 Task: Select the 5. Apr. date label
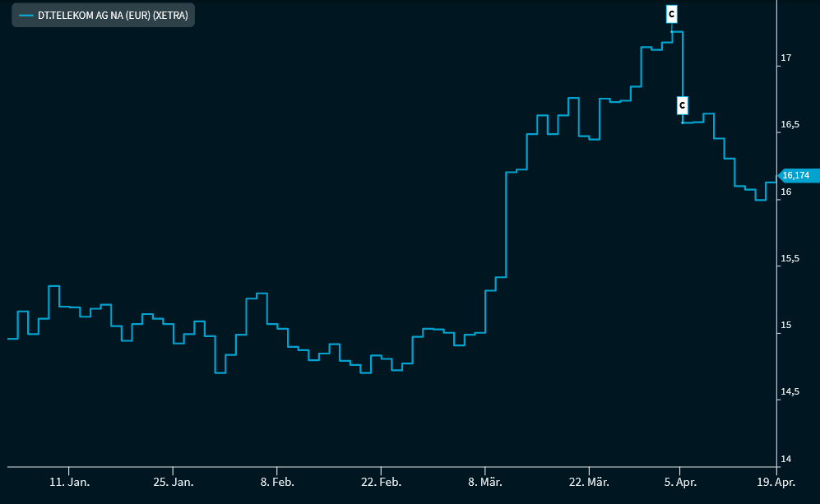[679, 482]
